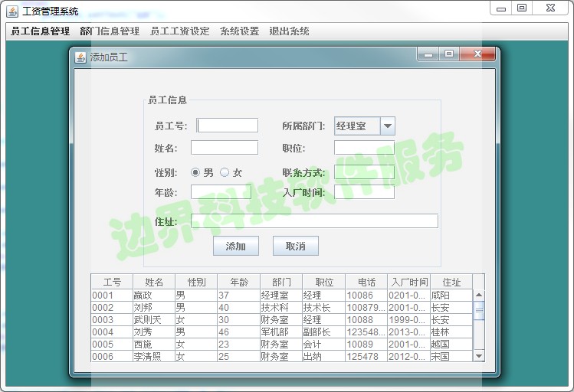Image resolution: width=574 pixels, height=392 pixels.
Task: Click the 性别 column header
Action: [x=197, y=282]
